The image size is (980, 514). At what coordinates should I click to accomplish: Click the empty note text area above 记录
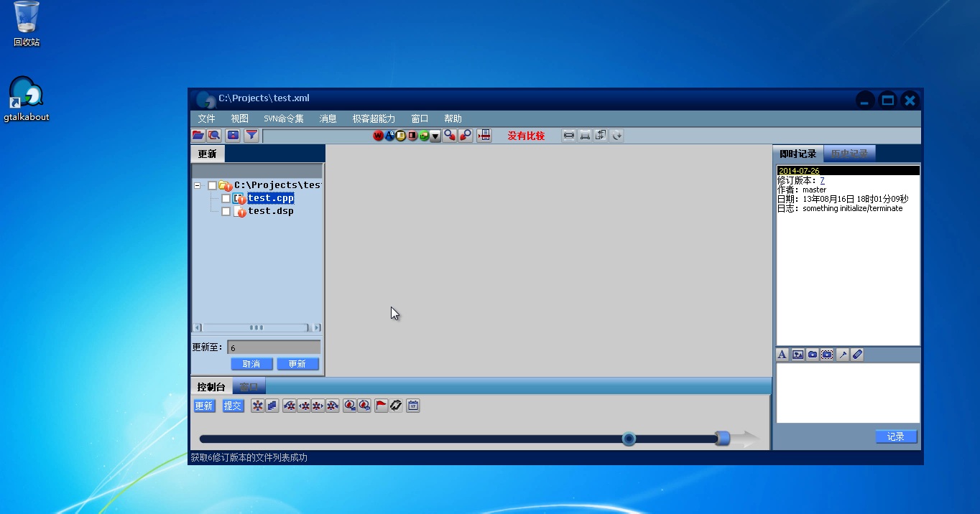tap(848, 393)
